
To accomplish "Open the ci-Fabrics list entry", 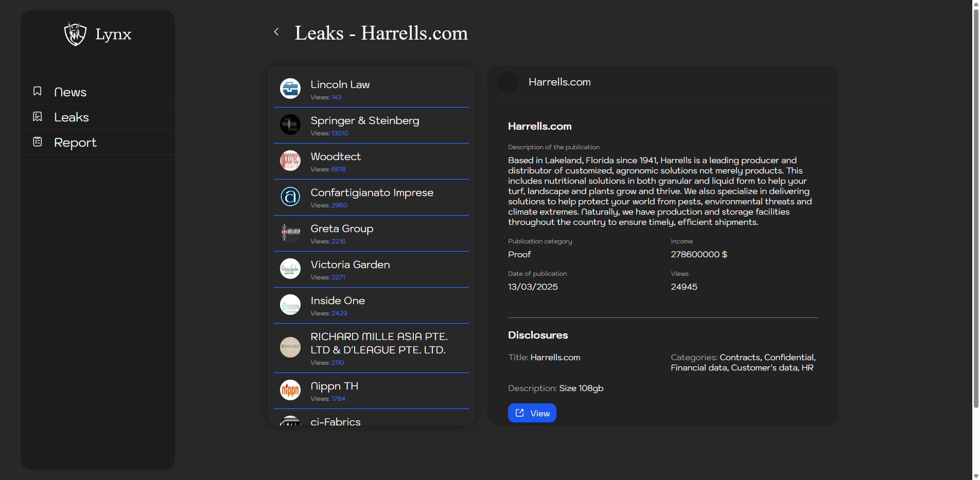I will (x=336, y=421).
